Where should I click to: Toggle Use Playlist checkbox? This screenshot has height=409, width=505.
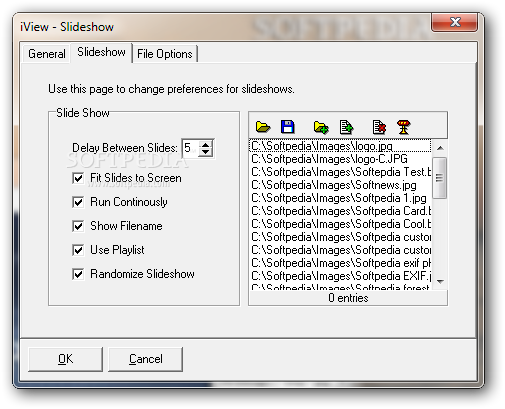tap(78, 250)
